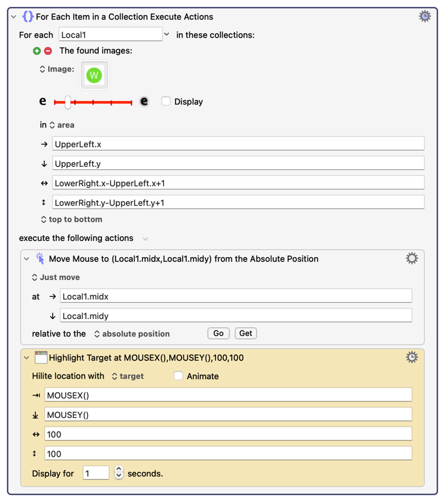
Task: Click the curly braces For Each icon
Action: point(27,16)
